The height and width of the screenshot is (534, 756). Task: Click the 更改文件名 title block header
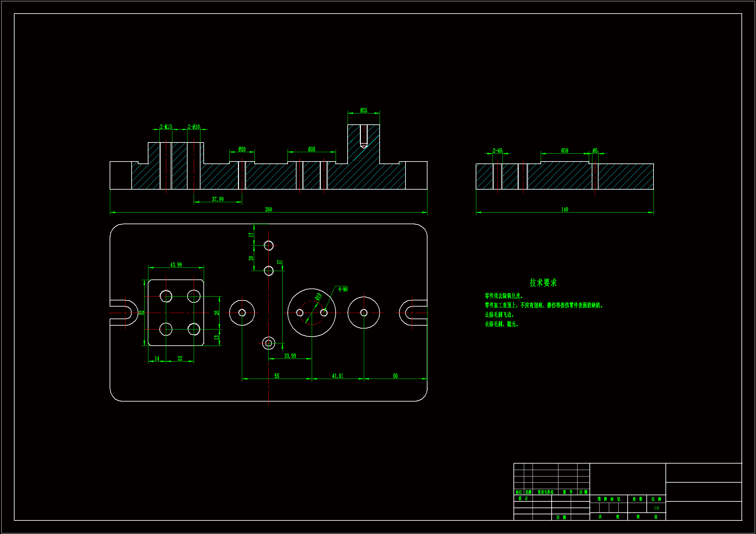[545, 492]
